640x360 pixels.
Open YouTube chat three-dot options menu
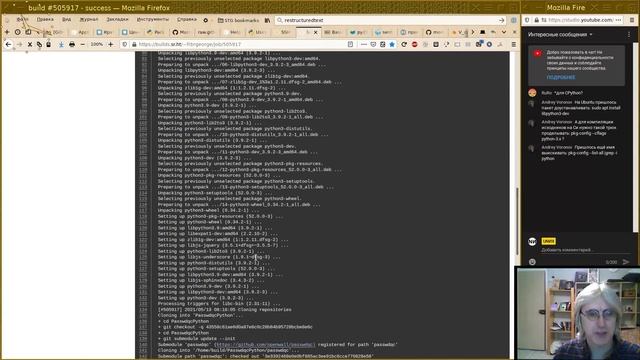629,35
